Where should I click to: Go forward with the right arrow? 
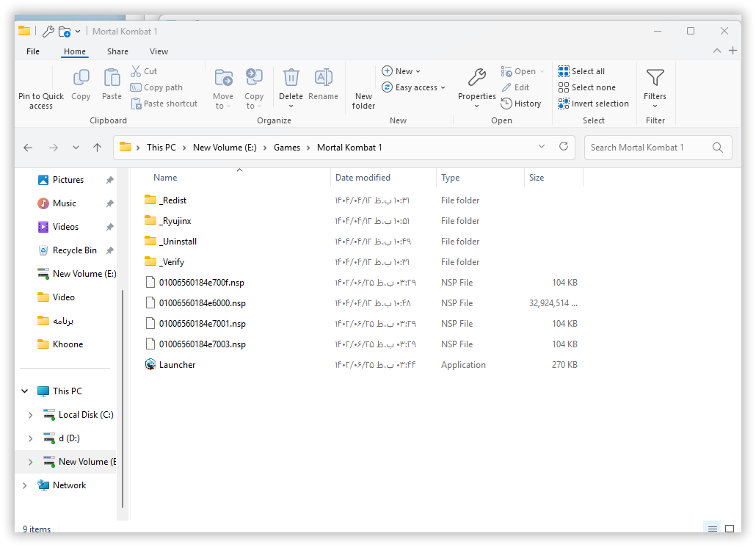[54, 148]
